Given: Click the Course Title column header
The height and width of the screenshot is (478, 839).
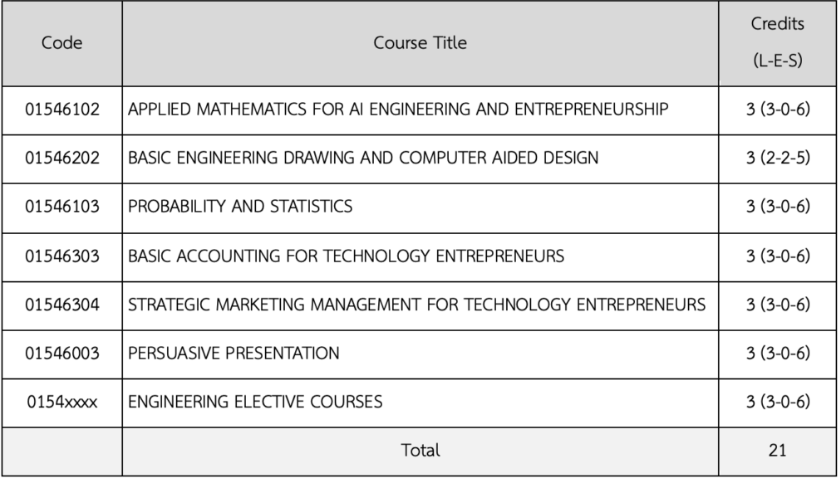Looking at the screenshot, I should [420, 44].
